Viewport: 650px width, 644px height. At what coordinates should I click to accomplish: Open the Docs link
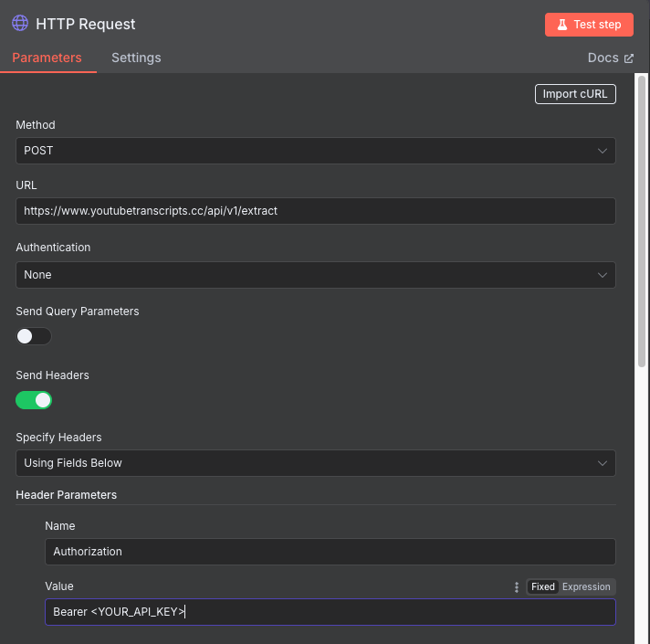click(610, 58)
